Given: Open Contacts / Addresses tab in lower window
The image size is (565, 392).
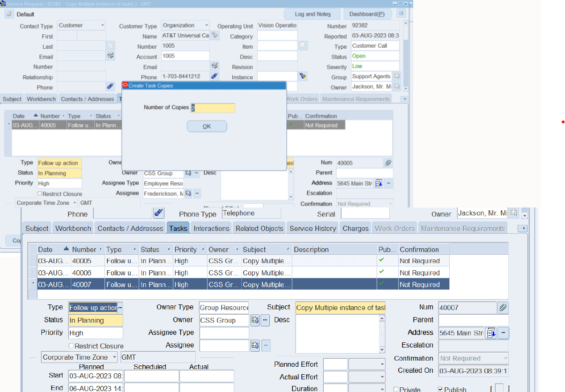Looking at the screenshot, I should pyautogui.click(x=130, y=228).
